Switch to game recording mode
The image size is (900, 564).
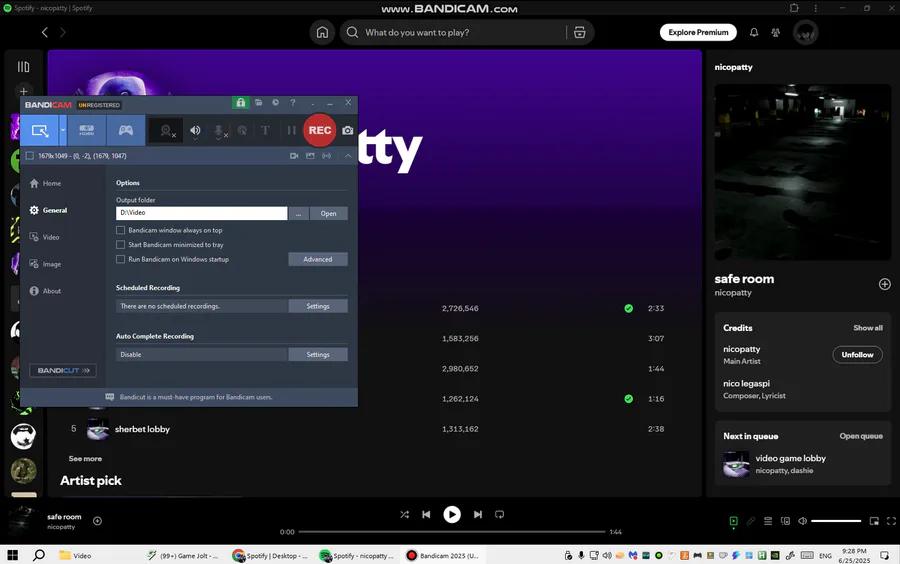[126, 130]
